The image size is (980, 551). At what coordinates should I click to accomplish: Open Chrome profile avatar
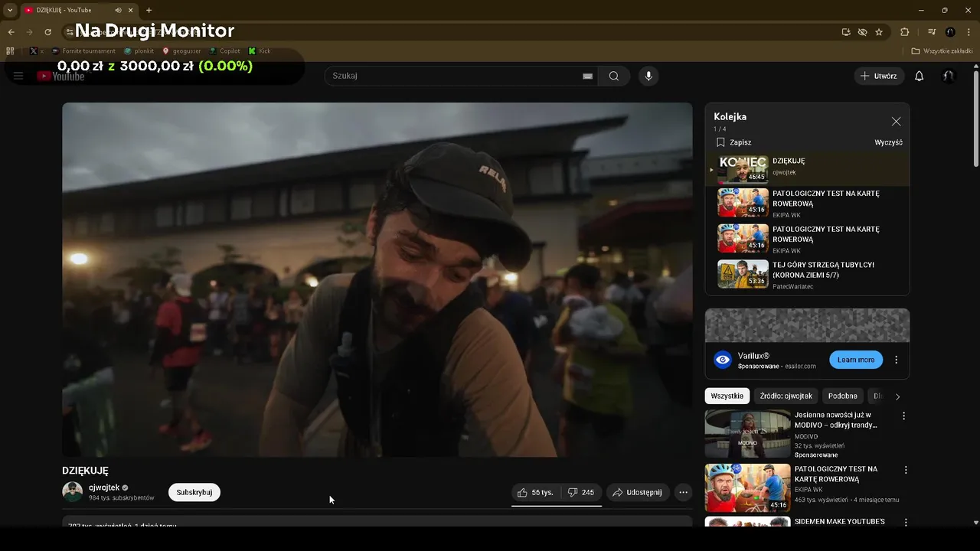[x=950, y=32]
